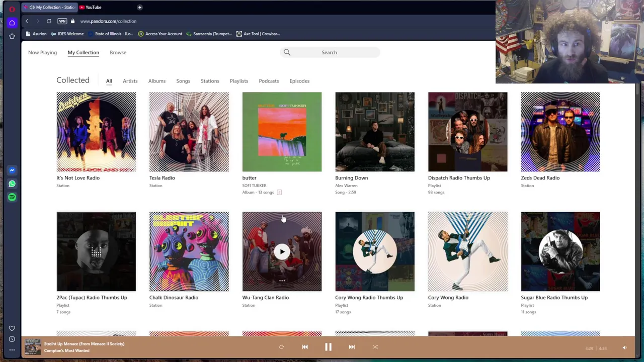Open Sugar Blue Radio Thumbs Up artwork
The height and width of the screenshot is (362, 644).
(560, 251)
